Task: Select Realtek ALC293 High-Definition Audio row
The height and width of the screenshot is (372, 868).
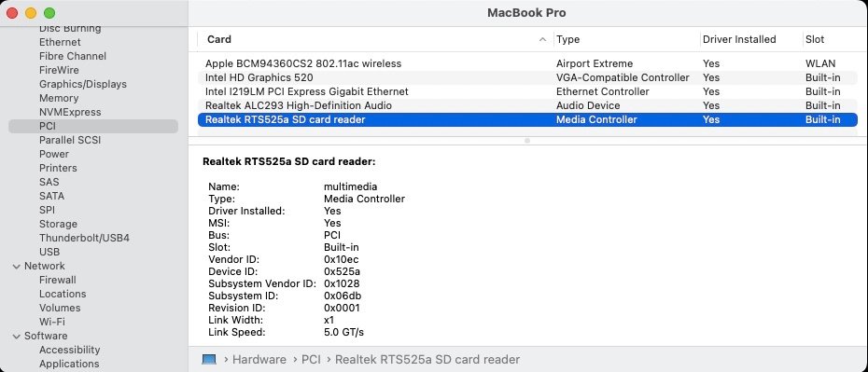Action: pyautogui.click(x=527, y=105)
